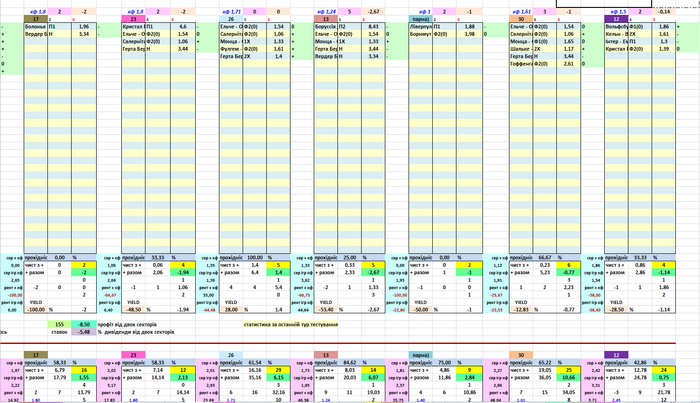700x403 pixels.
Task: Click the green cell with 0,75
Action: tap(664, 378)
